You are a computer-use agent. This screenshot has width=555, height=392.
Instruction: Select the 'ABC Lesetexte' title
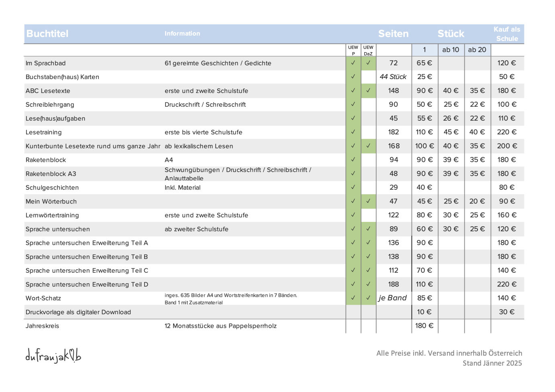tap(48, 91)
